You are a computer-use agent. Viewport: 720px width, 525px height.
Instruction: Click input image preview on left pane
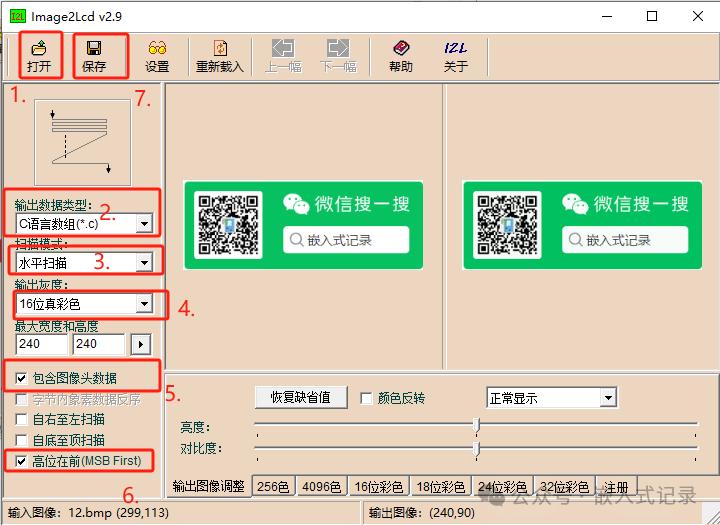(x=304, y=225)
